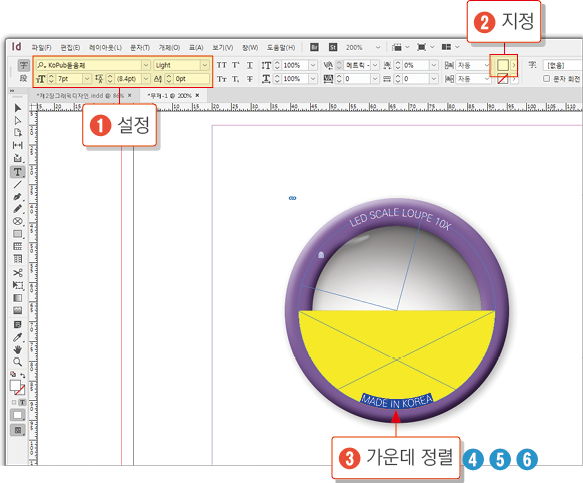Select the Note tool
The width and height of the screenshot is (583, 483).
pyautogui.click(x=17, y=325)
